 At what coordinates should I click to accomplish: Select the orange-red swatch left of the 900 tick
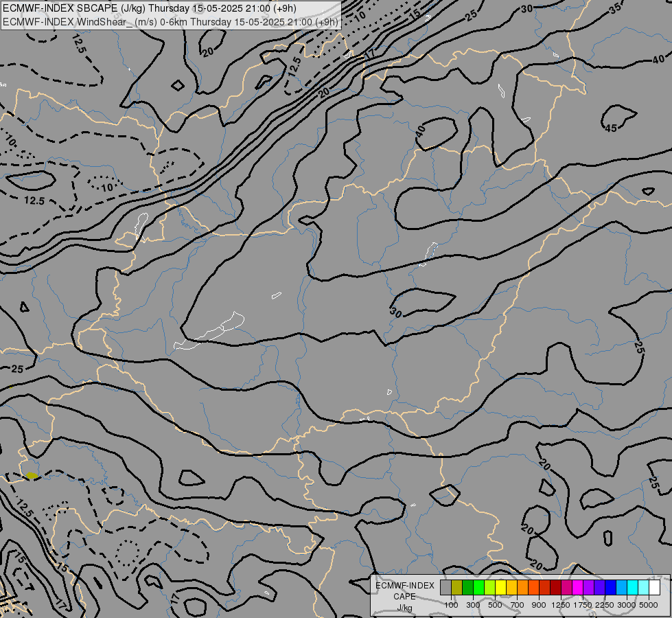pos(533,587)
